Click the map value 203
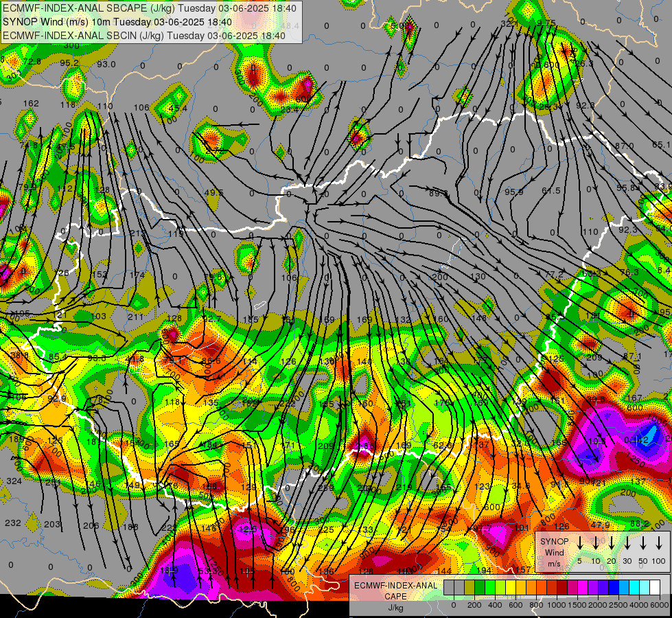Image resolution: width=672 pixels, height=618 pixels. (52, 524)
